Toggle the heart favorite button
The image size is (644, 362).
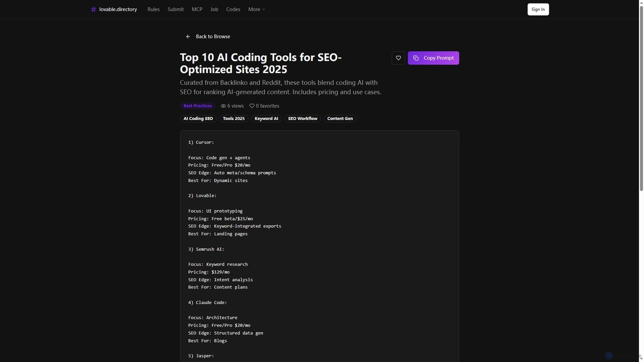[398, 58]
